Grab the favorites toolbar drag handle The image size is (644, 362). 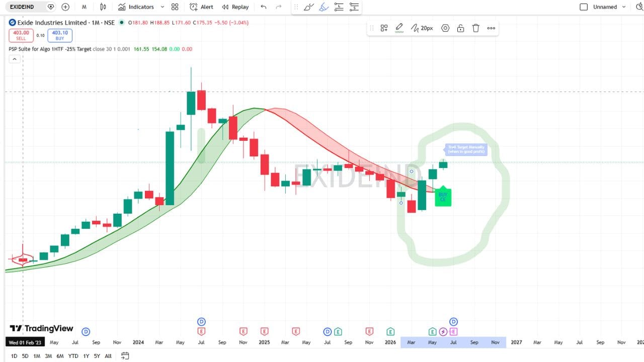[296, 7]
